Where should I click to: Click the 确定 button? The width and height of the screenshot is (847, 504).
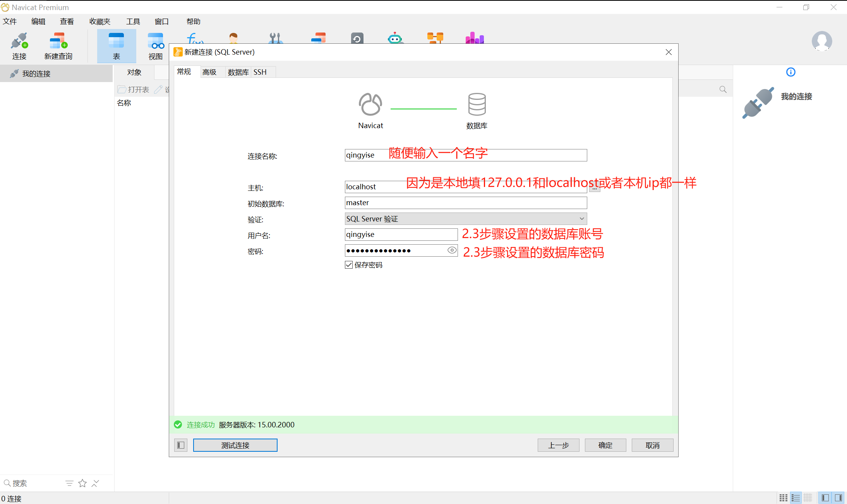point(605,445)
